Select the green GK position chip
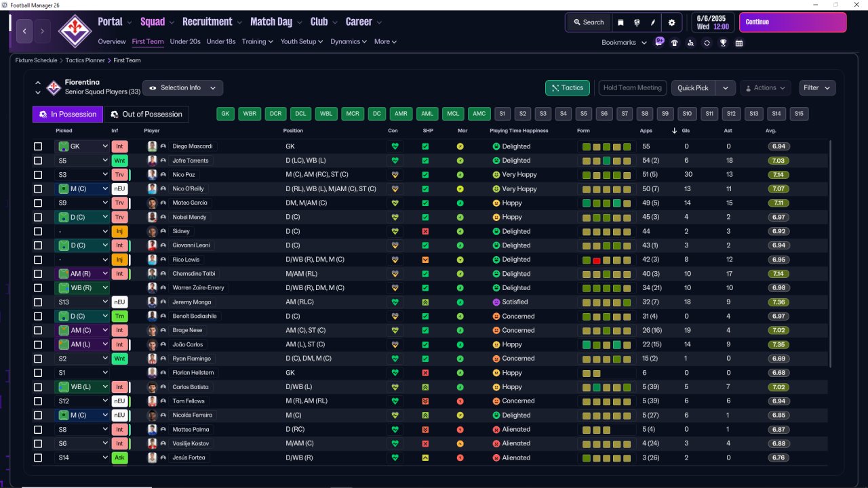Image resolution: width=868 pixels, height=488 pixels. (226, 114)
